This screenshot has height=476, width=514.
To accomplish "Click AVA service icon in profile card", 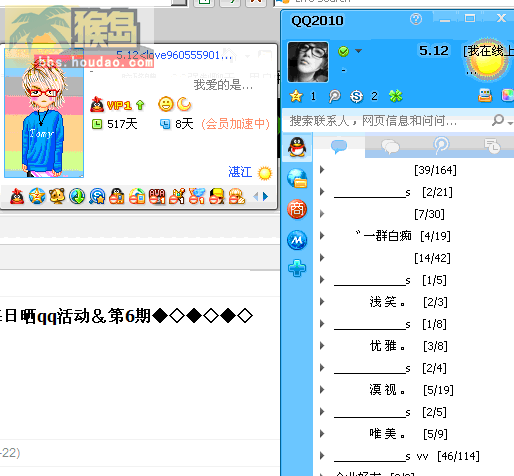I will point(157,196).
